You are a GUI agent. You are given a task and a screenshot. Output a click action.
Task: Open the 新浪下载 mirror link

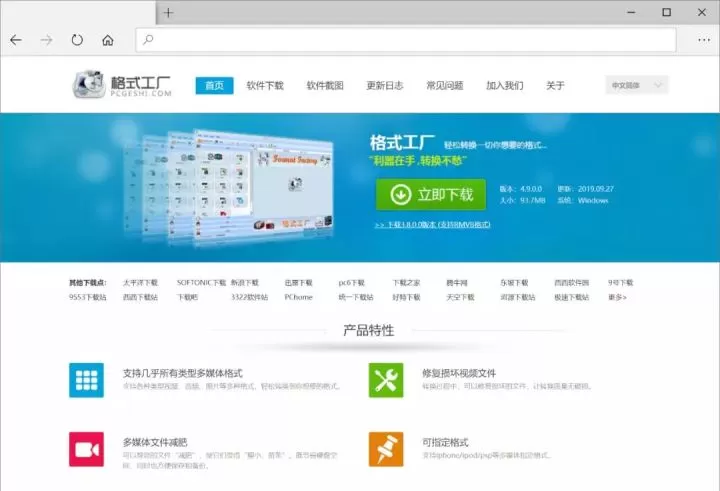click(x=245, y=282)
